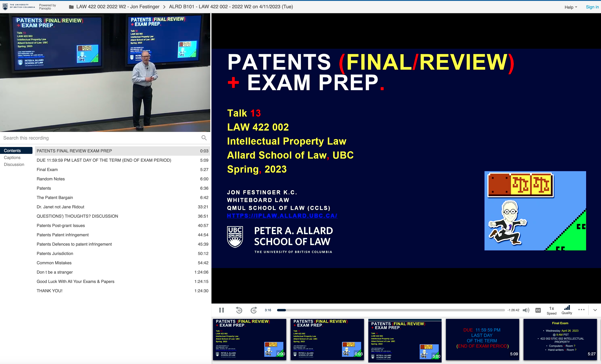Image resolution: width=601 pixels, height=364 pixels.
Task: Jump to The Patent Bargain entry
Action: [x=122, y=198]
